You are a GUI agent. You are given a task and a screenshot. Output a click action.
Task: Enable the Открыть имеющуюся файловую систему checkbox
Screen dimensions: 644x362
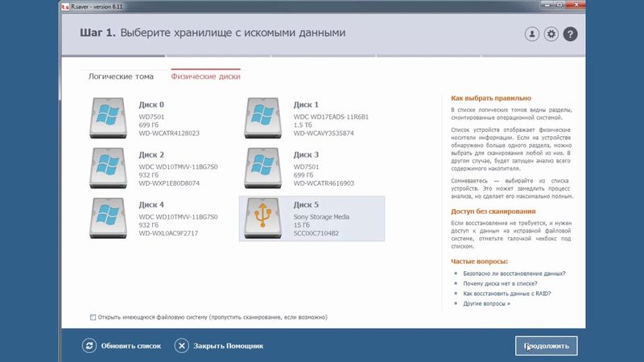[x=93, y=317]
